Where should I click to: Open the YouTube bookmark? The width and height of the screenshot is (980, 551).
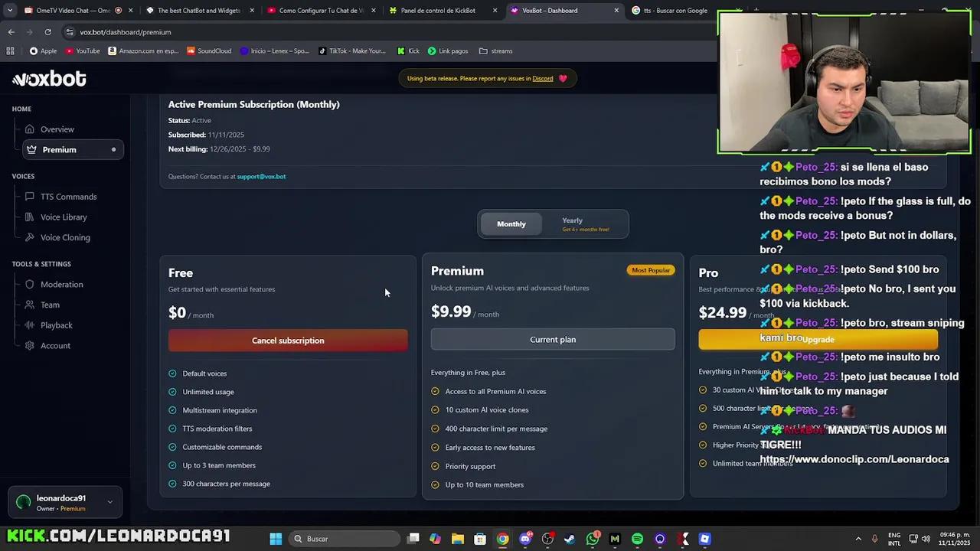[83, 51]
